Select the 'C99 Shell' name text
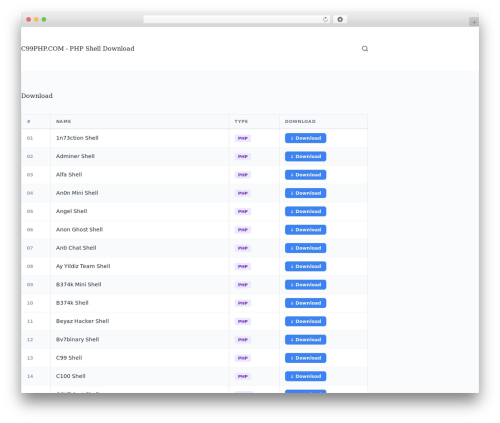 pos(69,358)
